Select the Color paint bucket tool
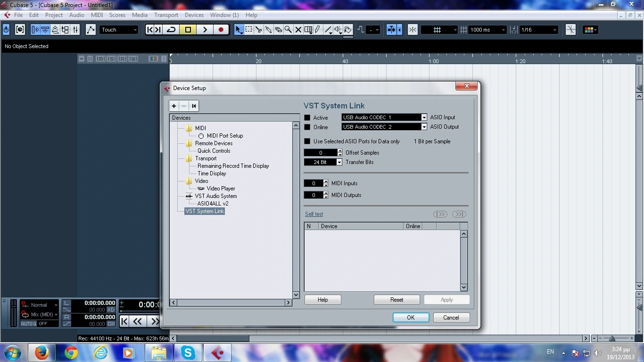 (348, 30)
